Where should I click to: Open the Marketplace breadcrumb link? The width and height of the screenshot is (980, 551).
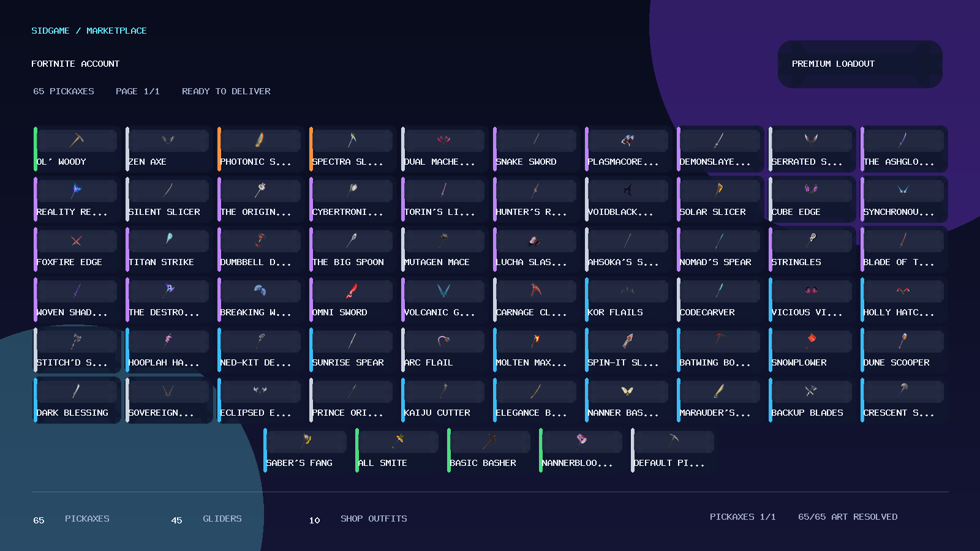pyautogui.click(x=116, y=31)
